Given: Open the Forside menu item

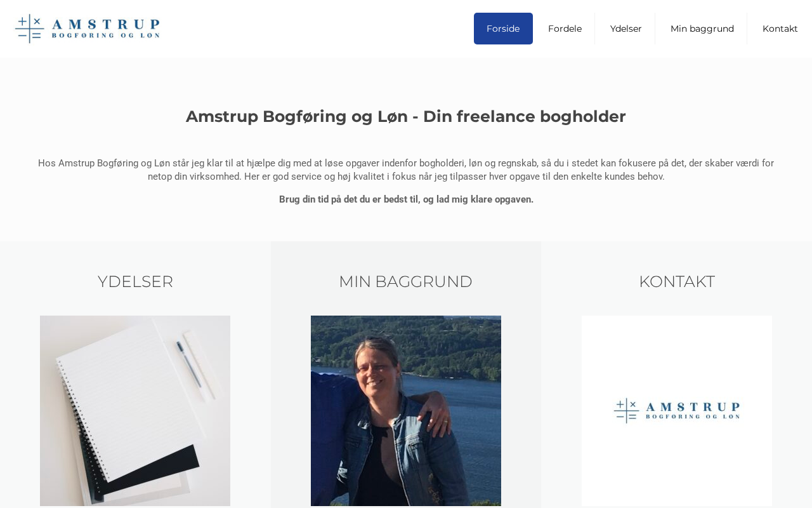Looking at the screenshot, I should tap(503, 29).
